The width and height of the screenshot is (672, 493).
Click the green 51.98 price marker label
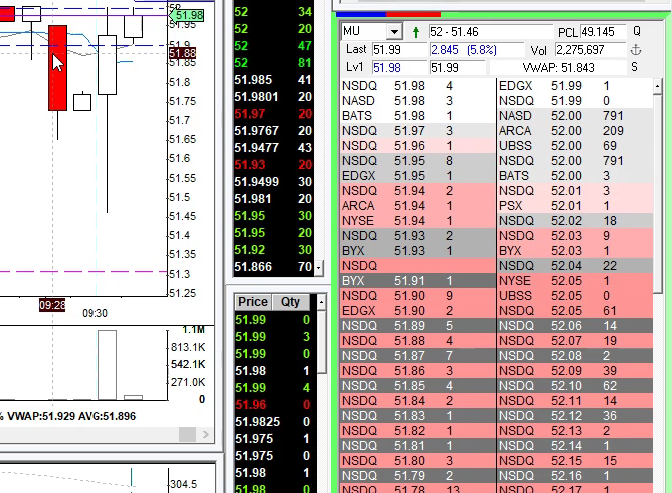[x=188, y=16]
